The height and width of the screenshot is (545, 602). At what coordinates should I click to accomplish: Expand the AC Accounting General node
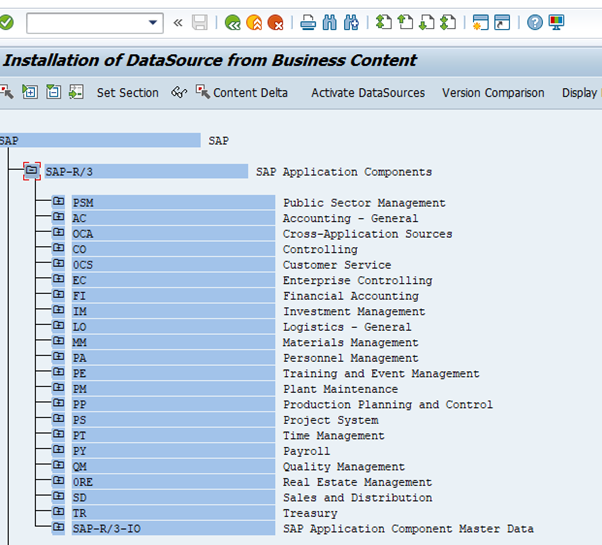58,217
